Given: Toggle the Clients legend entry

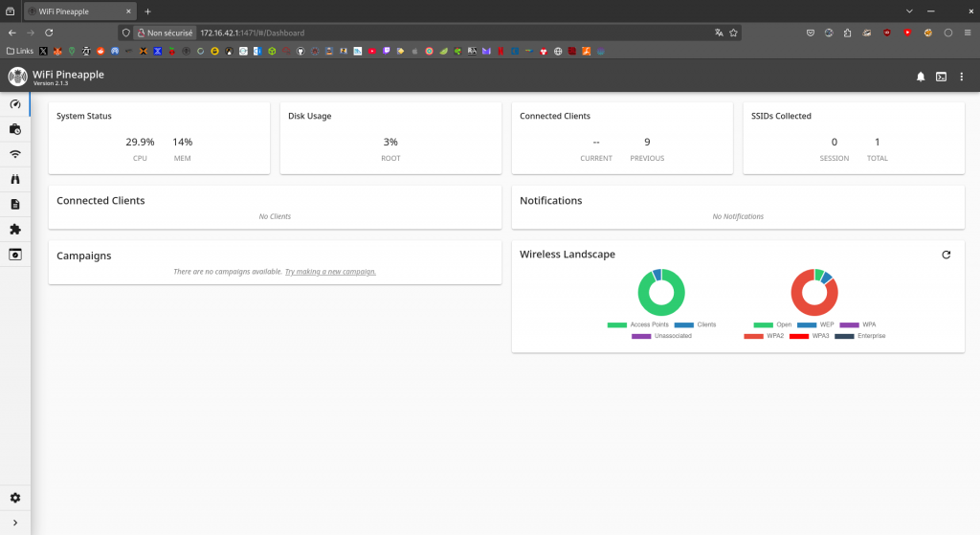Looking at the screenshot, I should pos(696,325).
